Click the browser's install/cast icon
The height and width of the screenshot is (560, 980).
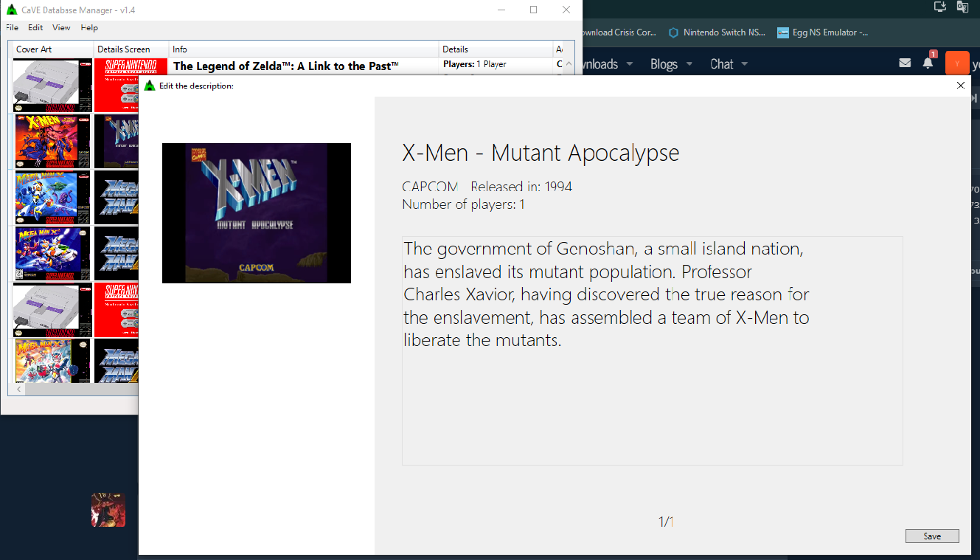pos(940,7)
